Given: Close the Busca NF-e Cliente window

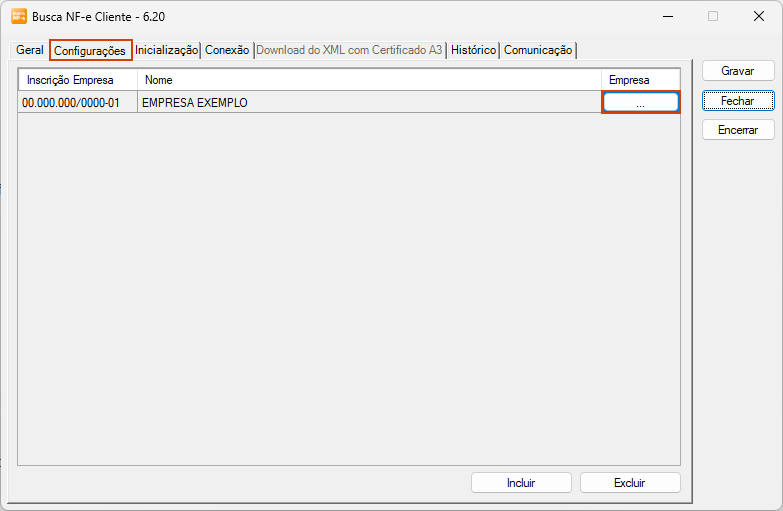Looking at the screenshot, I should (x=758, y=16).
